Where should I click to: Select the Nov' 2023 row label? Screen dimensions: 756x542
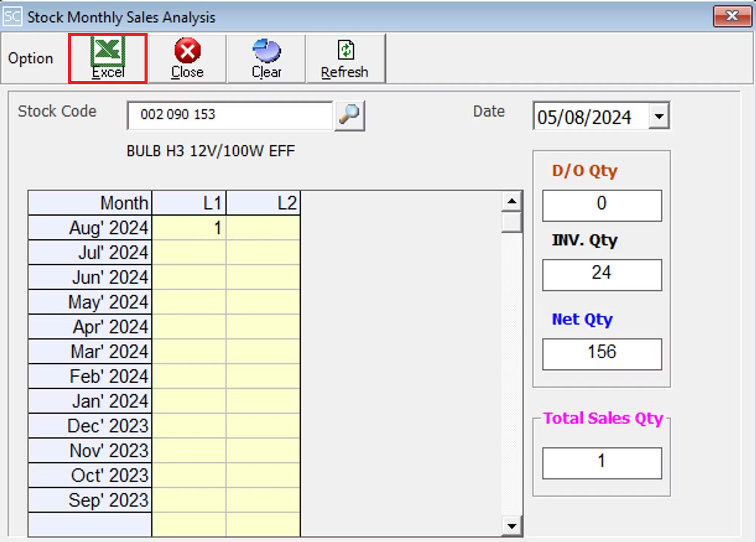[x=90, y=451]
